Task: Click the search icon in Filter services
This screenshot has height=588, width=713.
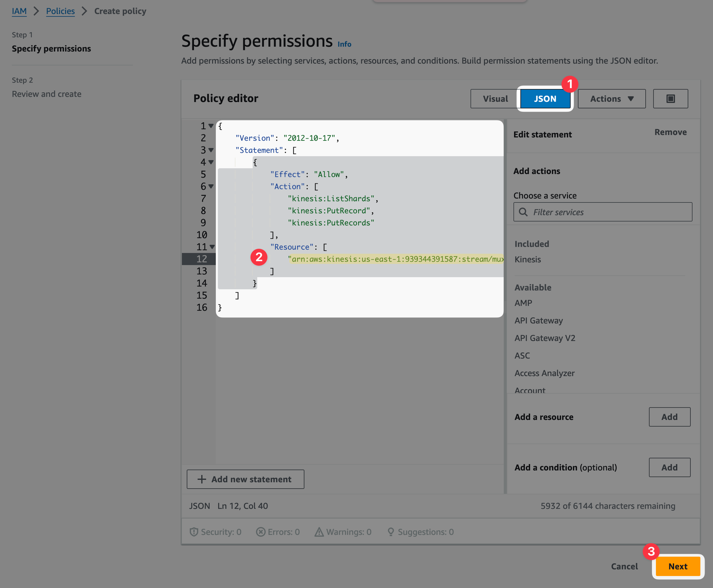Action: click(x=523, y=212)
